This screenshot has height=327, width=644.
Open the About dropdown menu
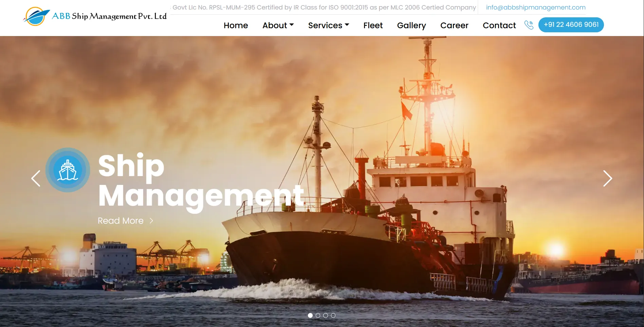point(275,25)
